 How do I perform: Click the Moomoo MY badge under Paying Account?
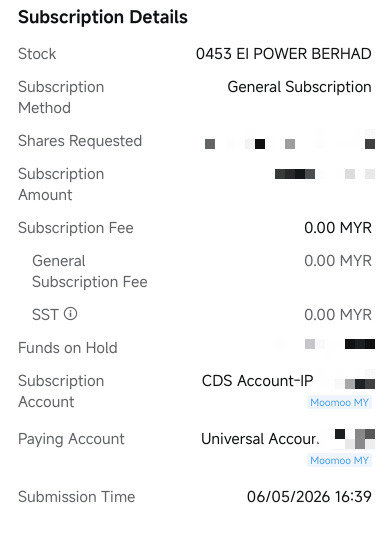(339, 460)
